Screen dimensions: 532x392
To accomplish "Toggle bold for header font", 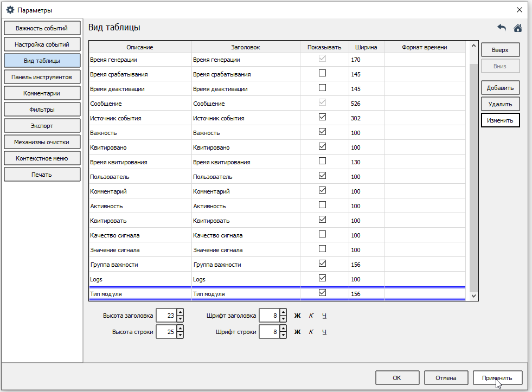I will pyautogui.click(x=297, y=316).
